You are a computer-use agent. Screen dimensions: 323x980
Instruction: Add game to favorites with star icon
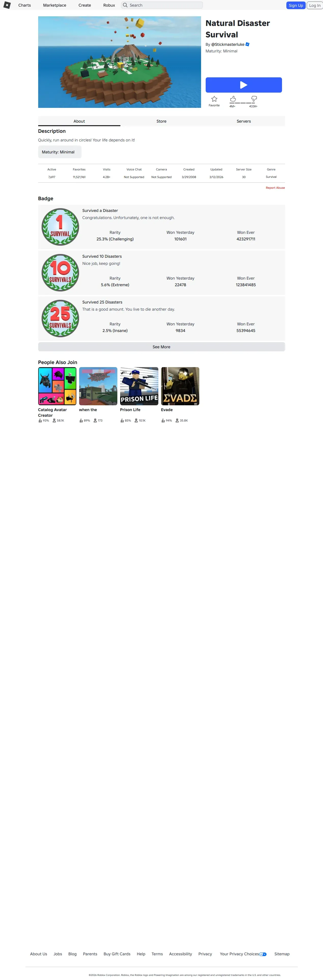(x=214, y=99)
